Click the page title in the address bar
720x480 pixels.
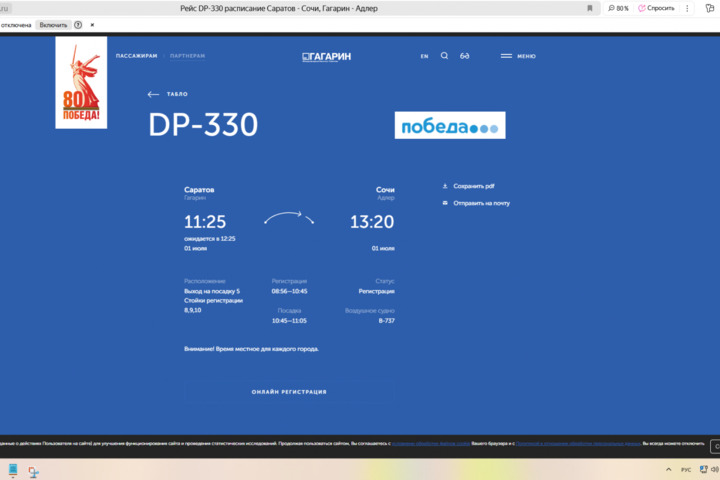coord(279,8)
